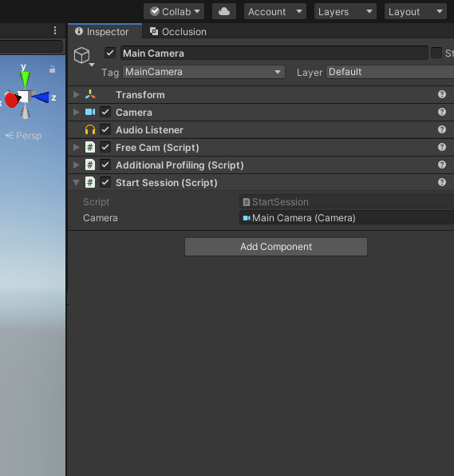Disable the Free Cam script checkbox
This screenshot has width=454, height=476.
click(105, 148)
